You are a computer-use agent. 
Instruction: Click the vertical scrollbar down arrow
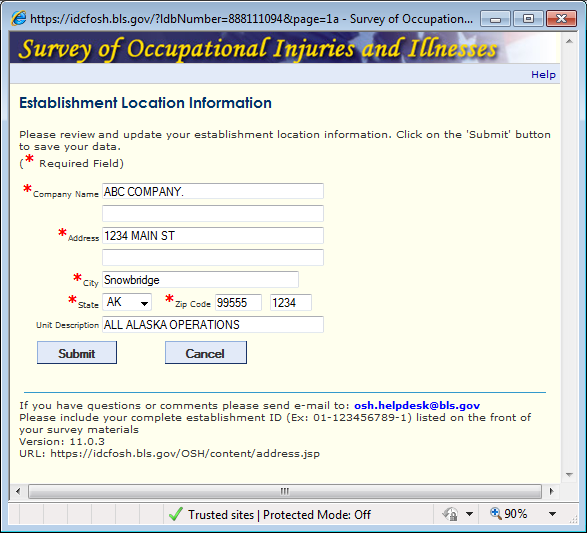(569, 475)
